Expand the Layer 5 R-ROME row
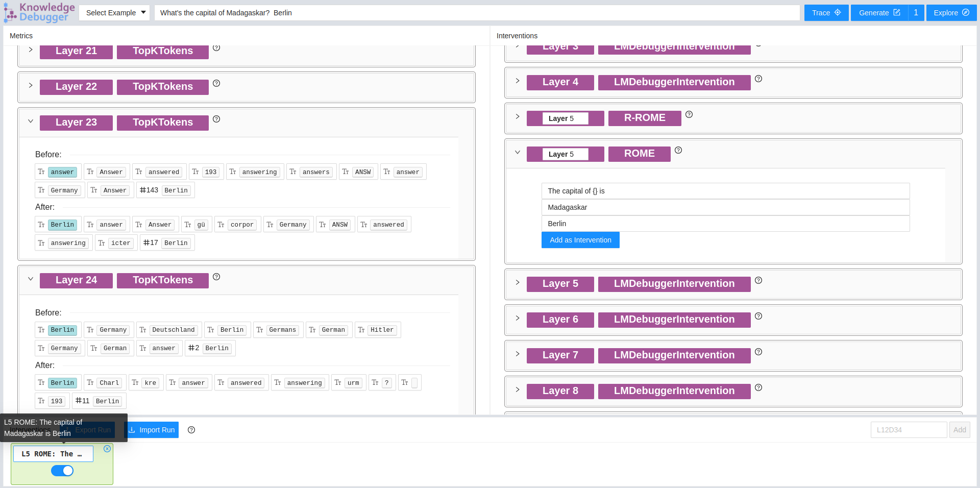The image size is (980, 488). [518, 117]
